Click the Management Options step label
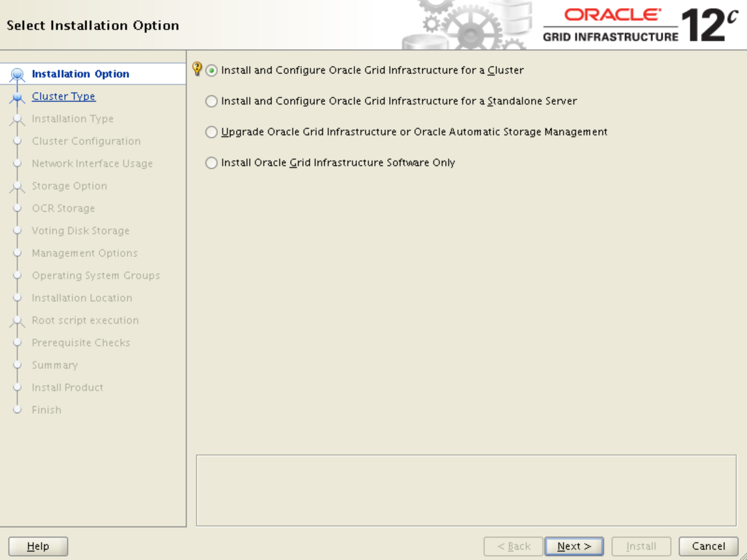747x560 pixels. click(85, 253)
